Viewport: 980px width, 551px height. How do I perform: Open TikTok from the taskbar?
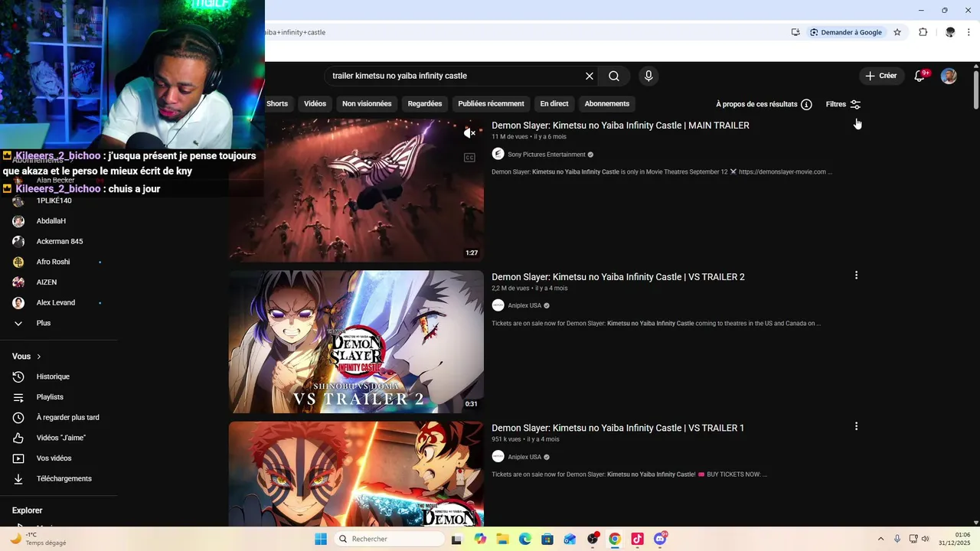pyautogui.click(x=637, y=539)
